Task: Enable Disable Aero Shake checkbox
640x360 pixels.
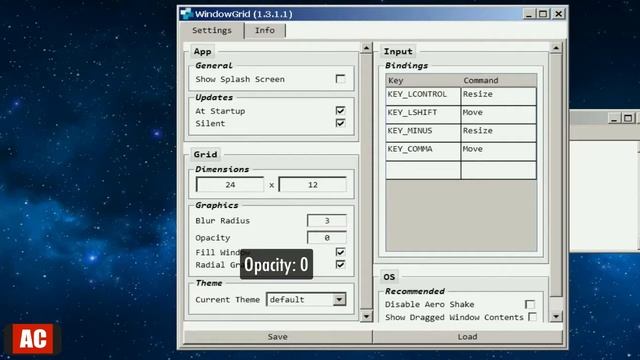Action: pos(529,304)
